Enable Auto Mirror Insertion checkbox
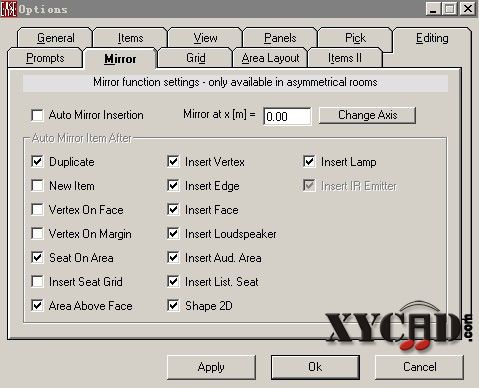 pos(37,115)
